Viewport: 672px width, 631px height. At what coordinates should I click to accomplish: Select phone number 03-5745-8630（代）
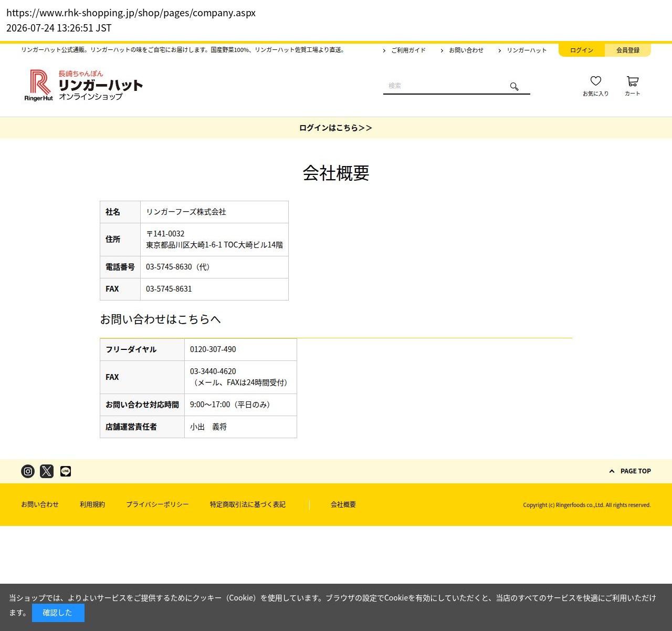(x=178, y=267)
